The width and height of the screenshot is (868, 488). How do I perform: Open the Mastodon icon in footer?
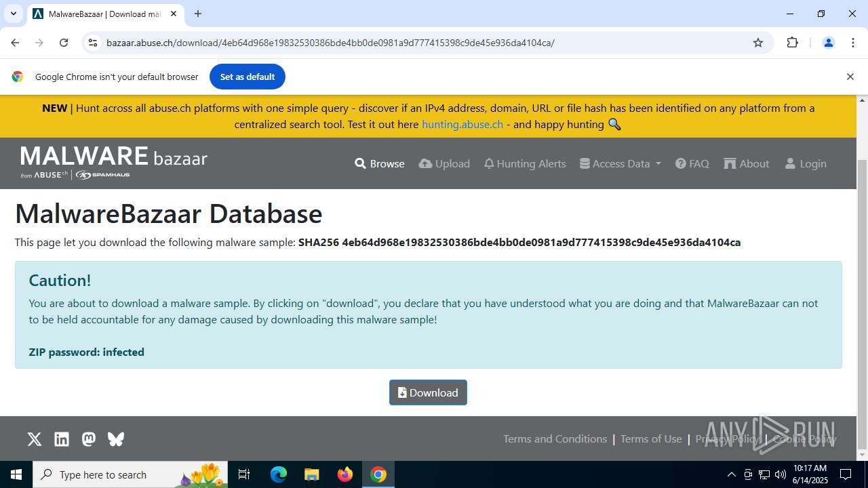pos(89,439)
